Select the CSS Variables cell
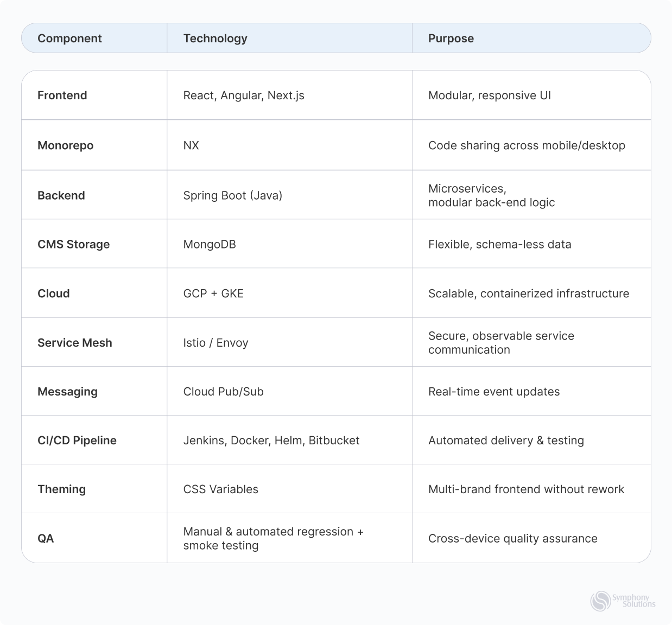The height and width of the screenshot is (625, 672). pyautogui.click(x=220, y=489)
